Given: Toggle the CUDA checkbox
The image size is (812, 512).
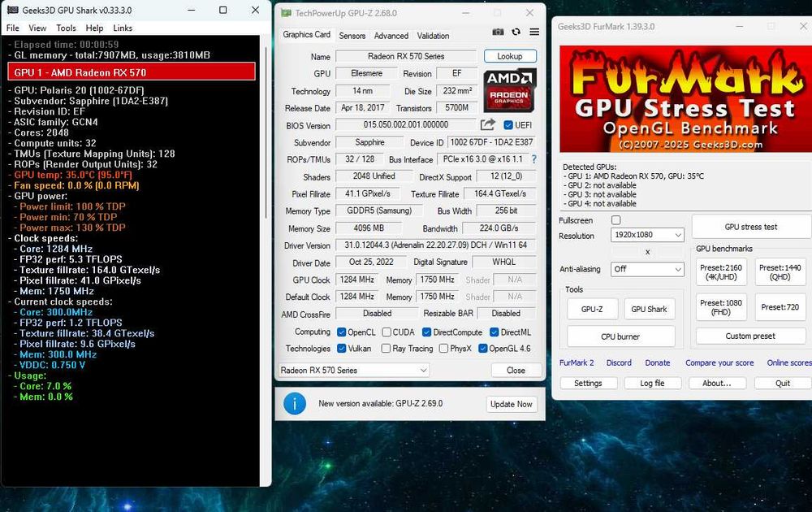Looking at the screenshot, I should tap(387, 332).
